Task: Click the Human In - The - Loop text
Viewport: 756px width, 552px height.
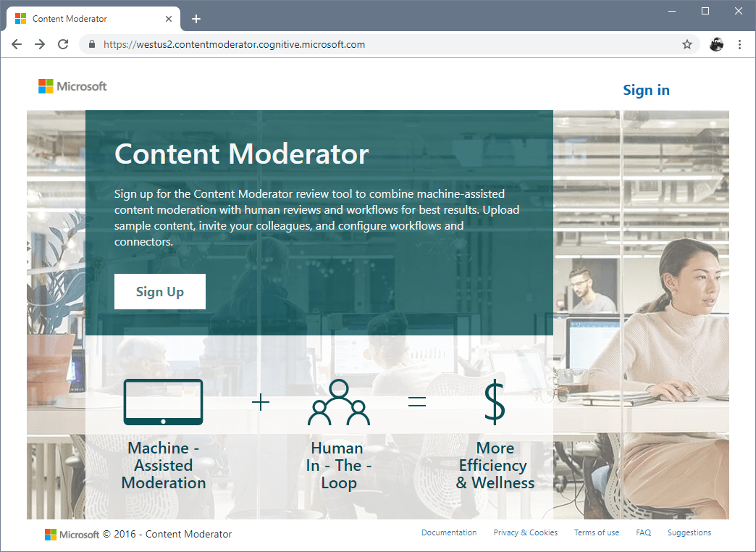Action: [338, 465]
